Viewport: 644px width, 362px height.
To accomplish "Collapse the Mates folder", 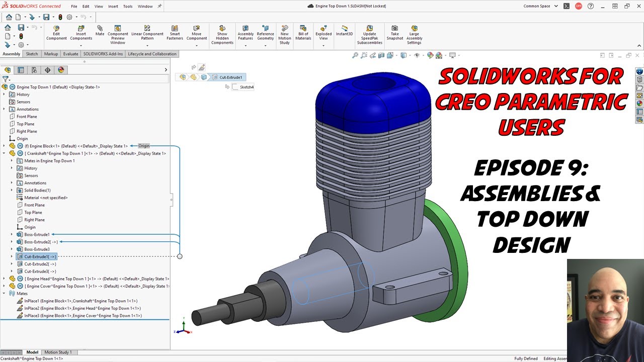I will pyautogui.click(x=5, y=293).
